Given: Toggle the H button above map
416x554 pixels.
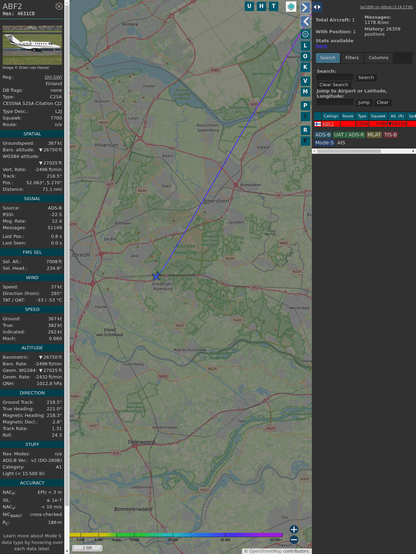Looking at the screenshot, I should (262, 6).
